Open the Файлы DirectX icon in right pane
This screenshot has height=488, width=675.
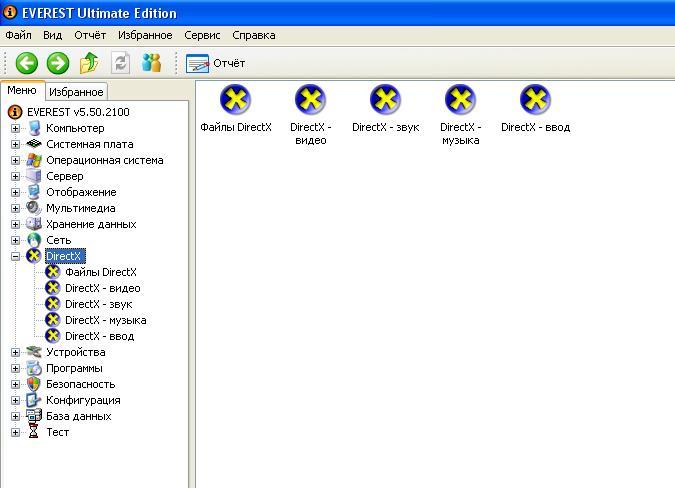coord(236,100)
